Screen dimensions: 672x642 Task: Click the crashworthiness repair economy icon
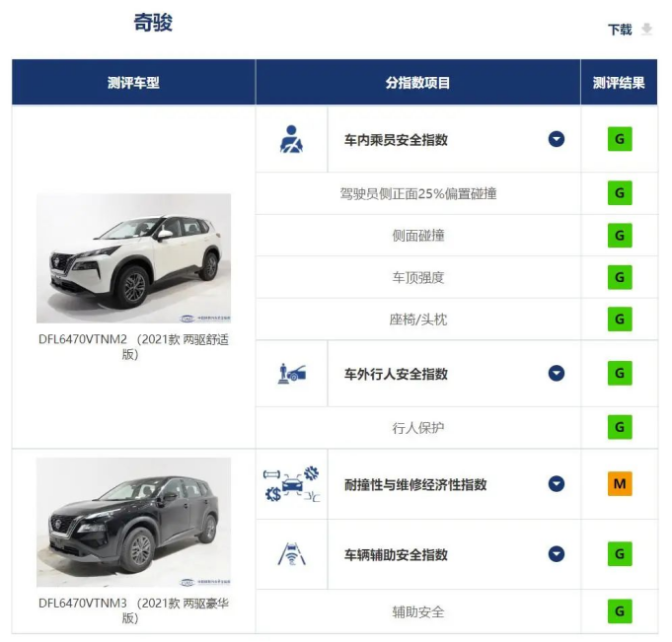click(x=291, y=484)
